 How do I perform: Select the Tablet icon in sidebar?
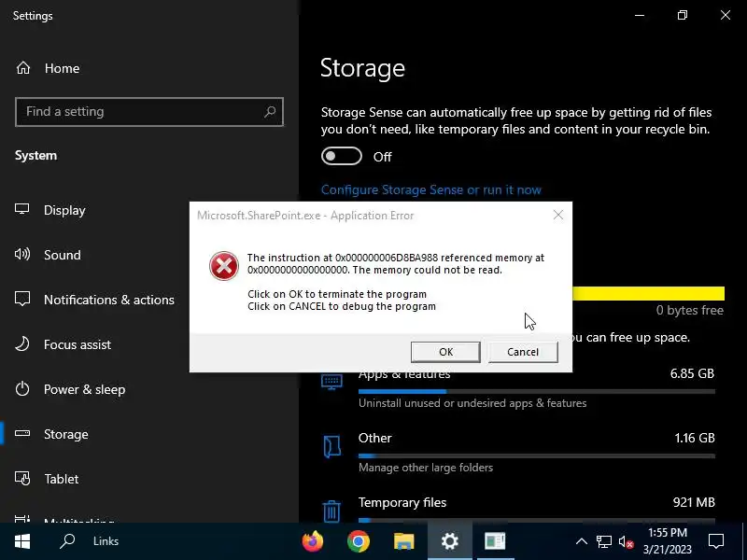click(x=21, y=478)
